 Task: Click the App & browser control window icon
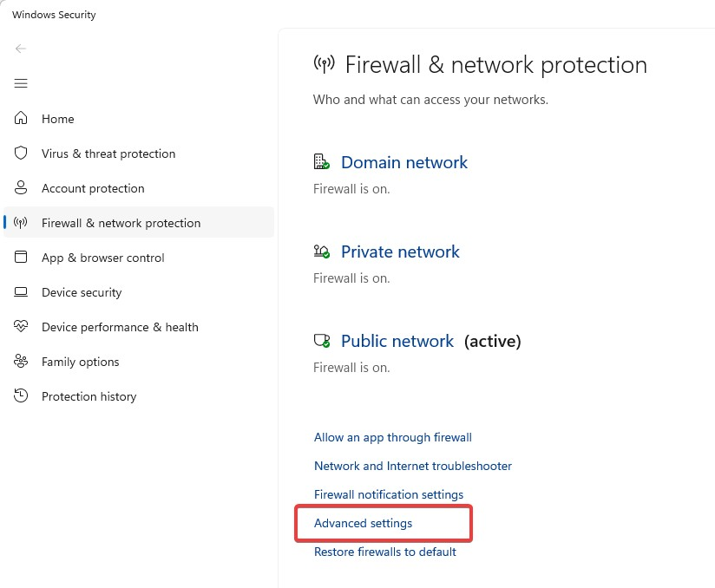pos(21,257)
